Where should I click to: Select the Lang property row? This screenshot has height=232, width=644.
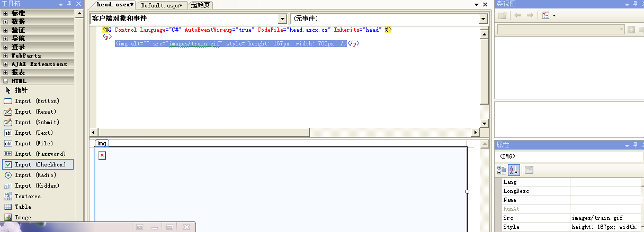click(570, 182)
